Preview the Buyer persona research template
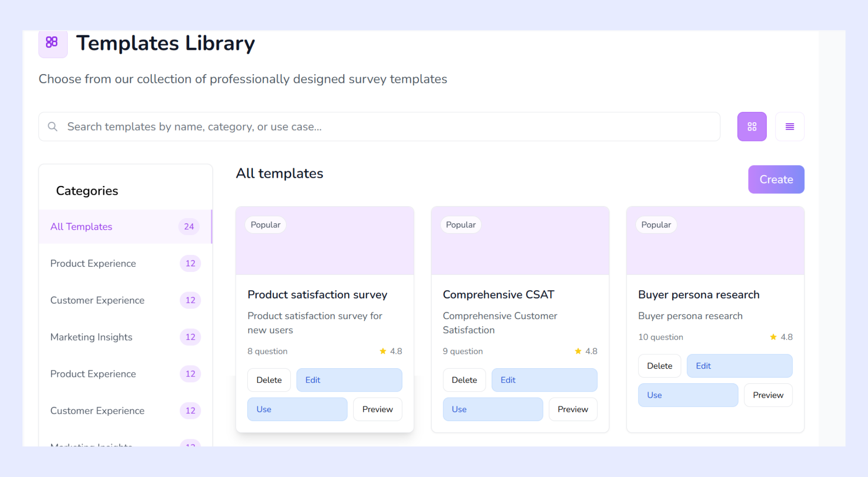 [x=768, y=395]
